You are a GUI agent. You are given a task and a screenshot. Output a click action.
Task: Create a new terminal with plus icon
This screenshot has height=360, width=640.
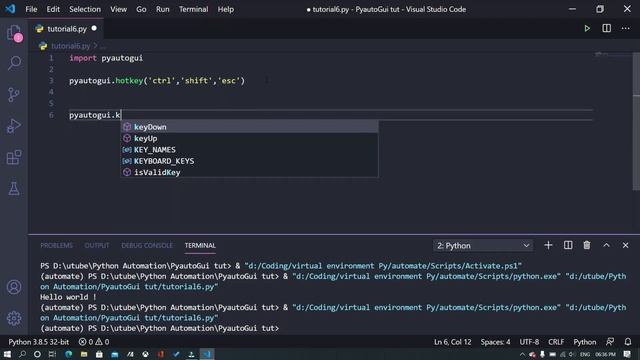pos(548,245)
